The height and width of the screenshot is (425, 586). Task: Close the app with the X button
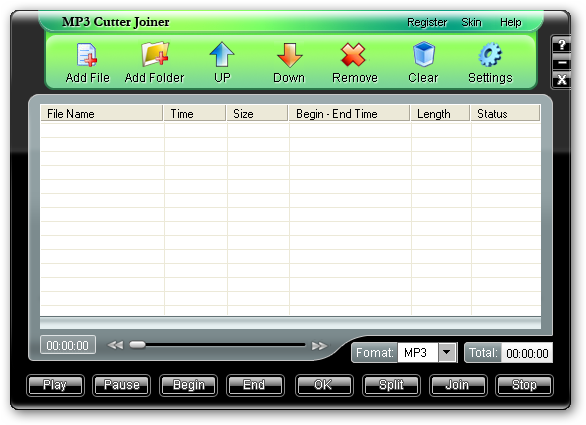(561, 80)
